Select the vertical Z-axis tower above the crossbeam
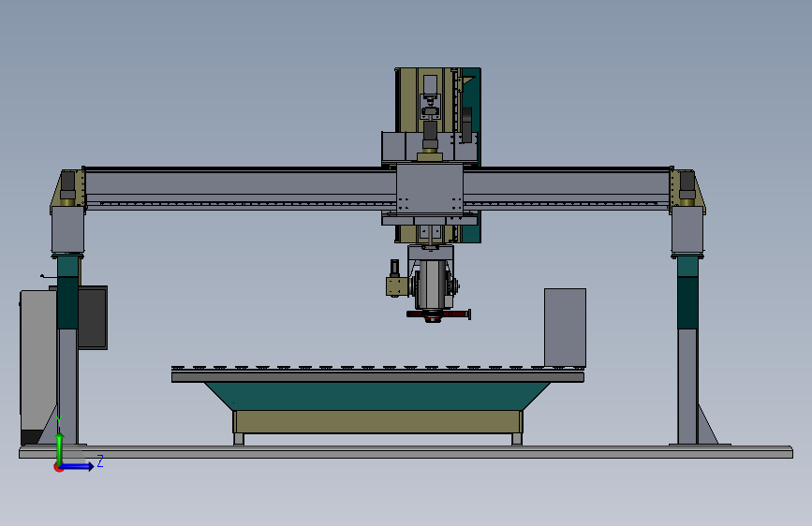The width and height of the screenshot is (812, 526). click(x=438, y=115)
